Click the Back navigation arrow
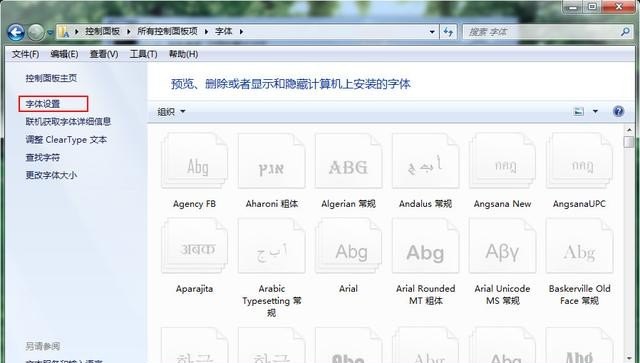 coord(16,32)
